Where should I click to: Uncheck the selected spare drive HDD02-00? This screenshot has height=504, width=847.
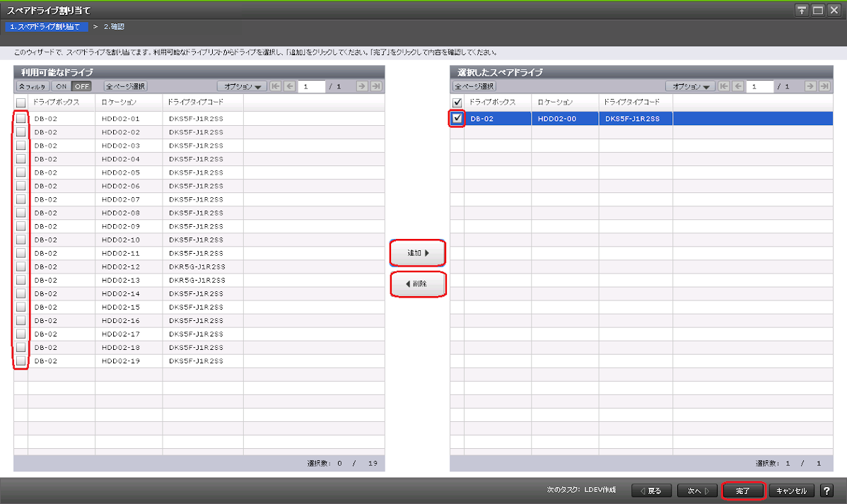(x=457, y=119)
